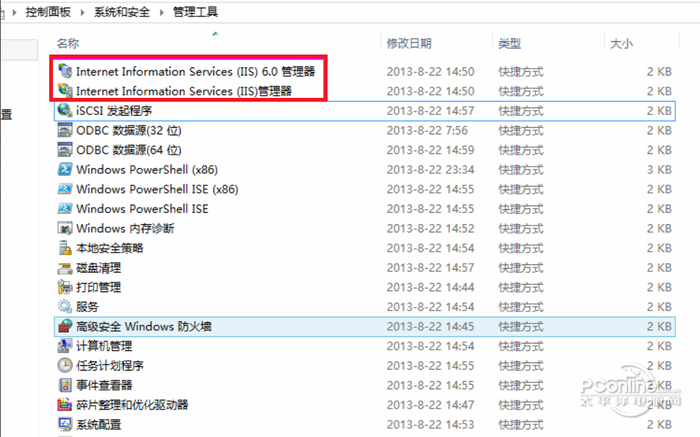Click the Internet Information Services (IIS)管理器 icon
The image size is (700, 437).
click(x=65, y=91)
